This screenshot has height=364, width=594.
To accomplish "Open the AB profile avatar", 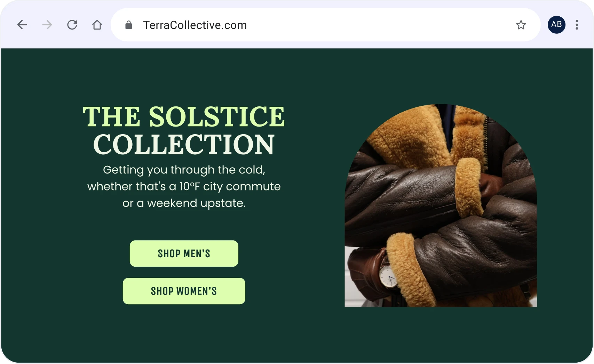I will (x=556, y=25).
